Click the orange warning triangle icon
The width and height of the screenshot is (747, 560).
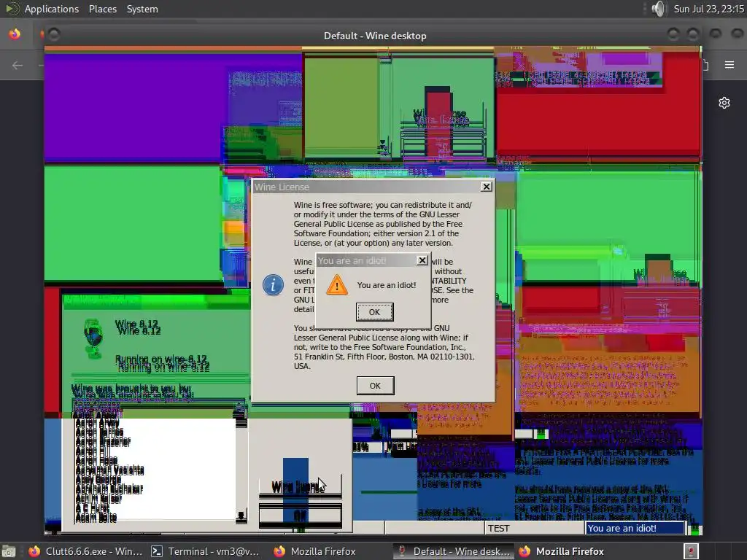point(337,285)
